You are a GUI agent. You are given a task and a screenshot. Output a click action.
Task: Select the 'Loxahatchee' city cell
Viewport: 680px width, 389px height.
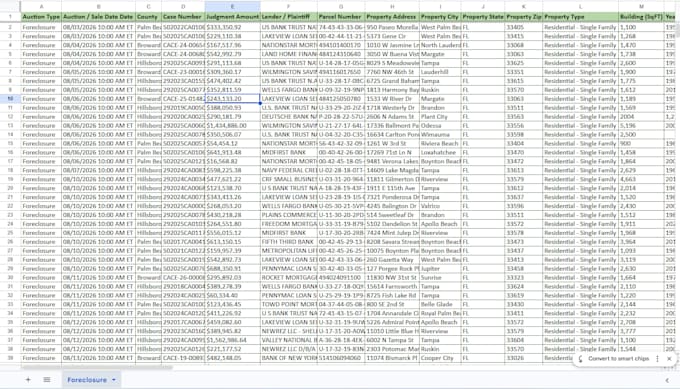(440, 152)
